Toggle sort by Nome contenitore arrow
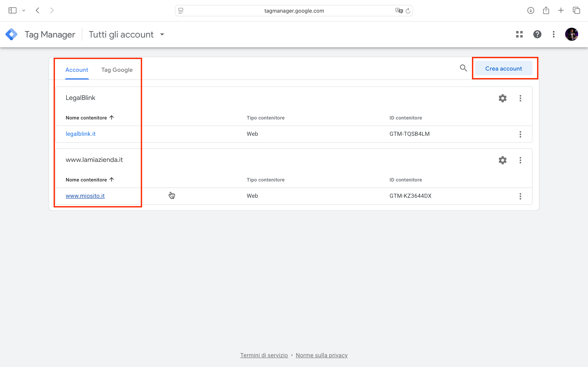This screenshot has width=588, height=367. (x=111, y=117)
